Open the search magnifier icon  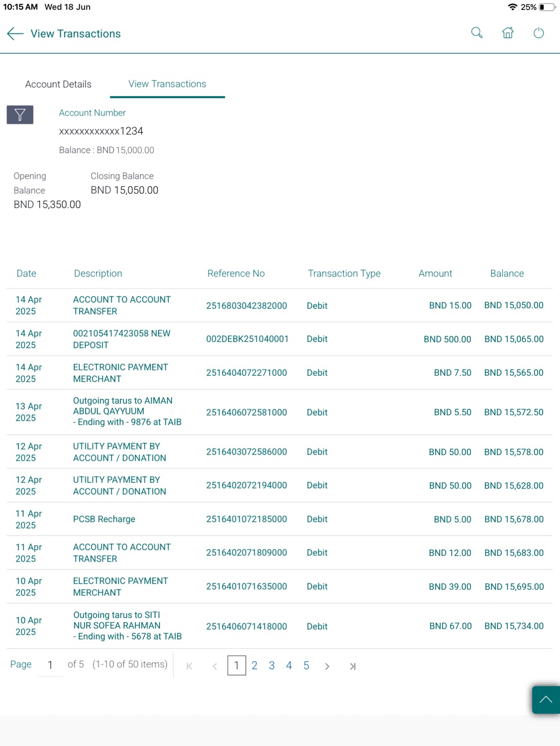point(477,33)
